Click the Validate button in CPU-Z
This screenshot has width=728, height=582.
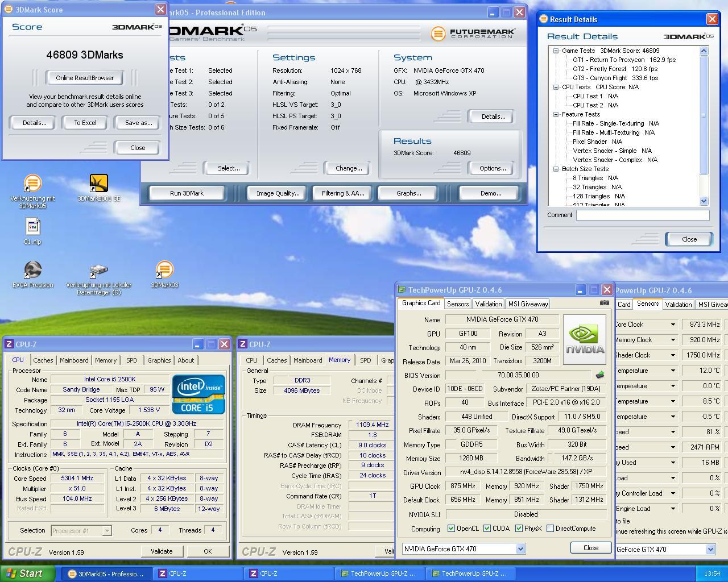(162, 551)
